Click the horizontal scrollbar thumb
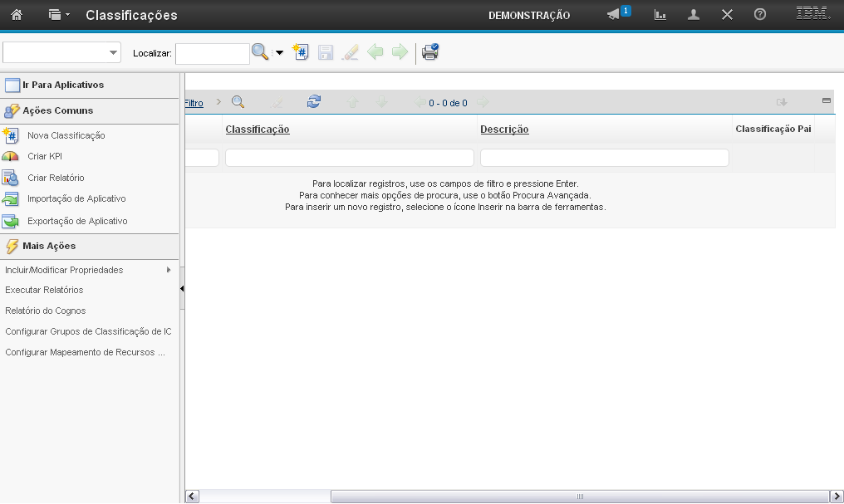This screenshot has width=844, height=504. pyautogui.click(x=579, y=497)
